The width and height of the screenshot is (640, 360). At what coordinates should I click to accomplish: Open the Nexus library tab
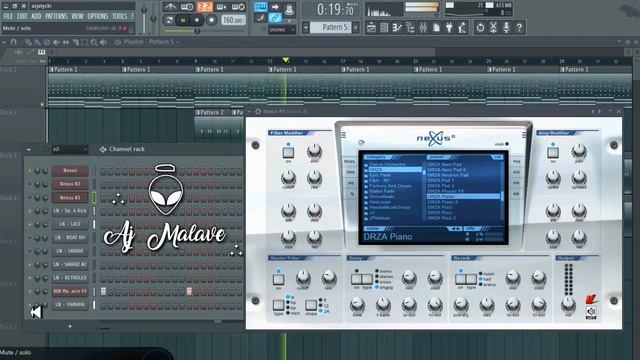(x=349, y=162)
